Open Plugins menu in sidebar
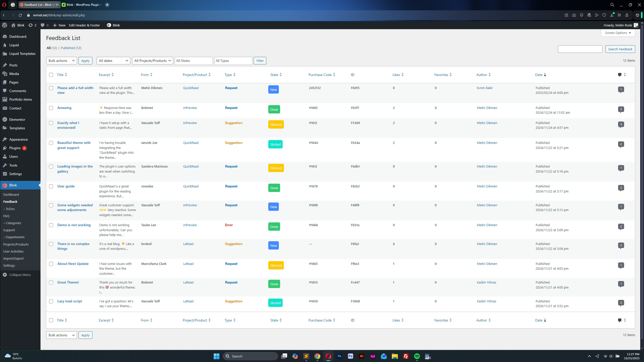Viewport: 644px width, 362px height. coord(15,148)
